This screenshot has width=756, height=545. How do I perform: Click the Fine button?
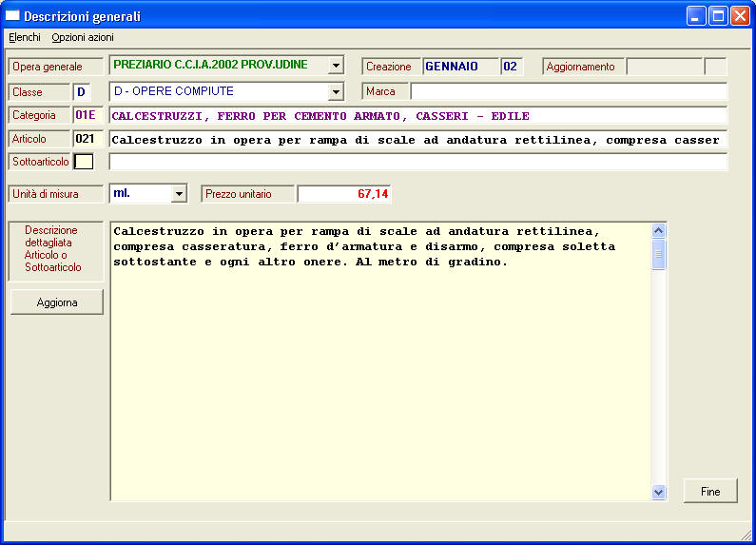point(710,491)
